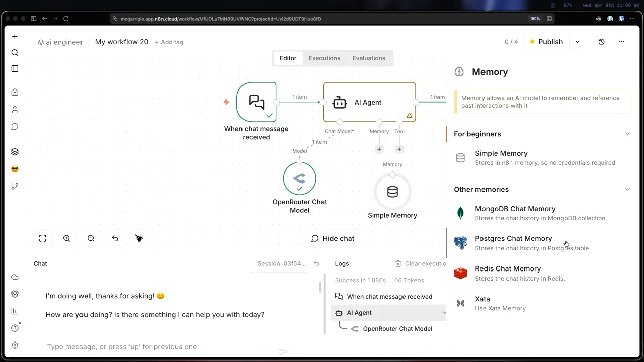Open the home icon in sidebar
Viewport: 644px width, 362px height.
coord(15,92)
